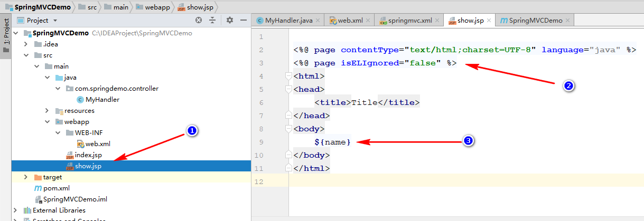Click the External Libraries icon
Viewport: 644px width, 221px height.
(27, 210)
